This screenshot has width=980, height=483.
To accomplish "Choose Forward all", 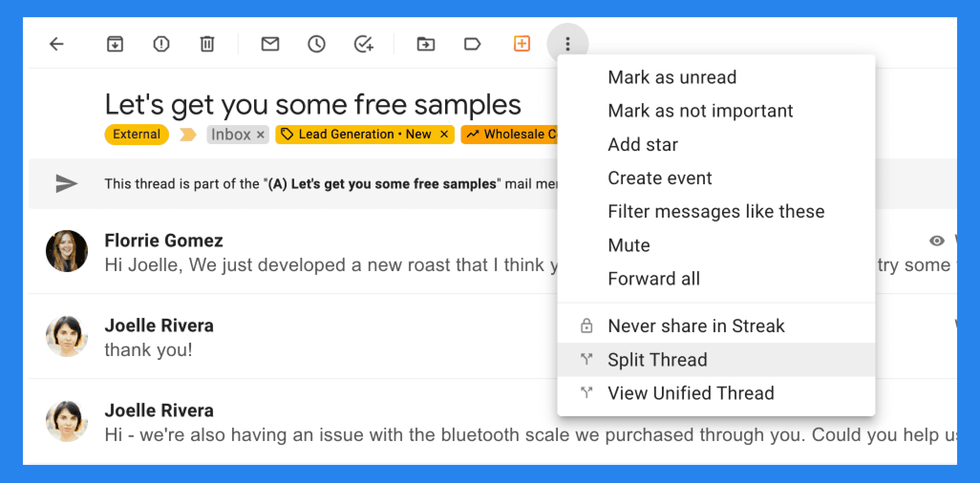I will click(x=716, y=279).
